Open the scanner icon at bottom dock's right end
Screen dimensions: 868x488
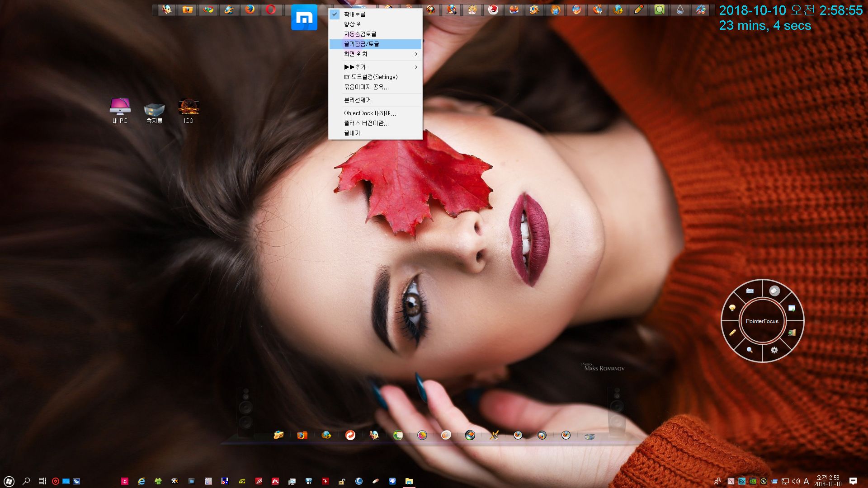tap(590, 436)
